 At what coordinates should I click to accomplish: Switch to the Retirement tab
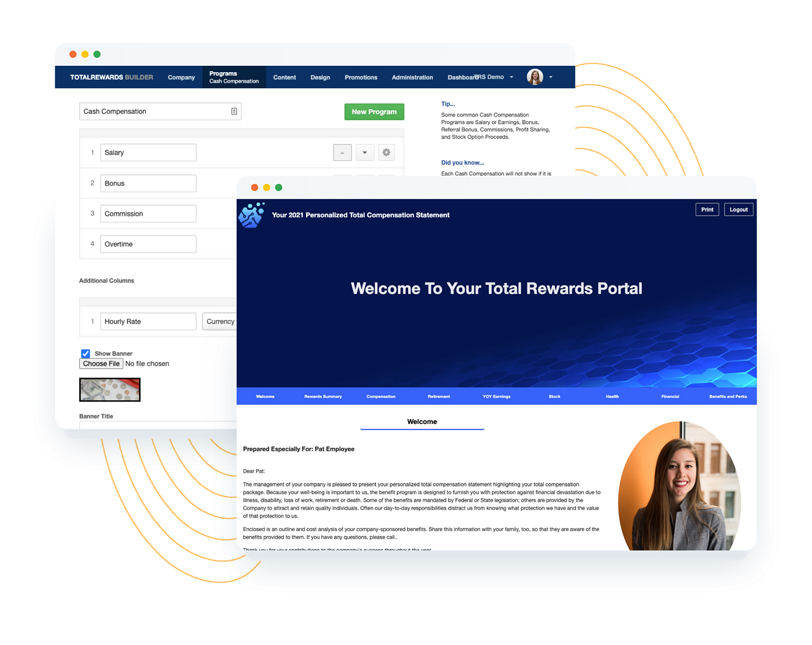click(439, 396)
